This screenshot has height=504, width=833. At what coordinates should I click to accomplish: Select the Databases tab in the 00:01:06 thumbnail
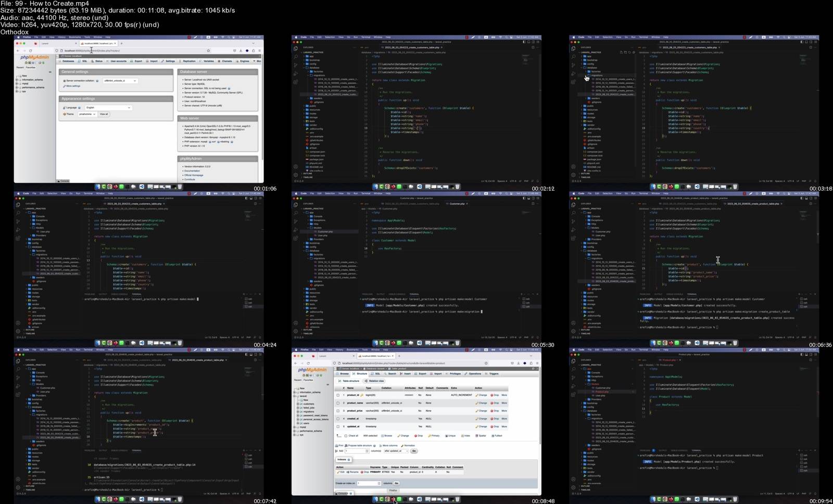click(x=68, y=61)
